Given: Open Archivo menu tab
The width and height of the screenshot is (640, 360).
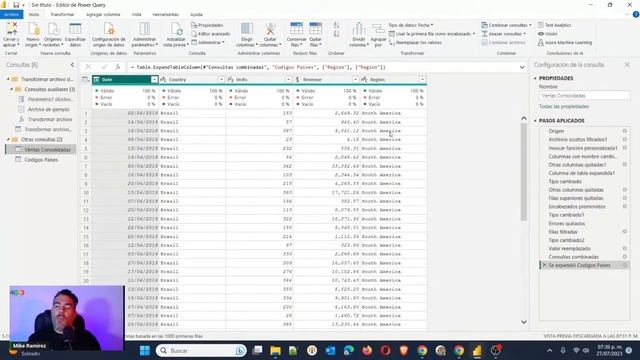Looking at the screenshot, I should pyautogui.click(x=11, y=14).
